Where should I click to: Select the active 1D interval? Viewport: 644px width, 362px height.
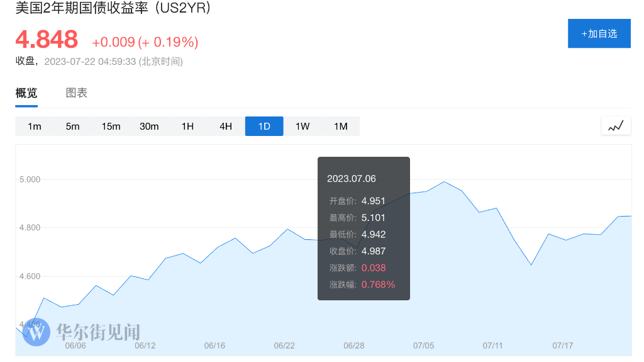[264, 127]
